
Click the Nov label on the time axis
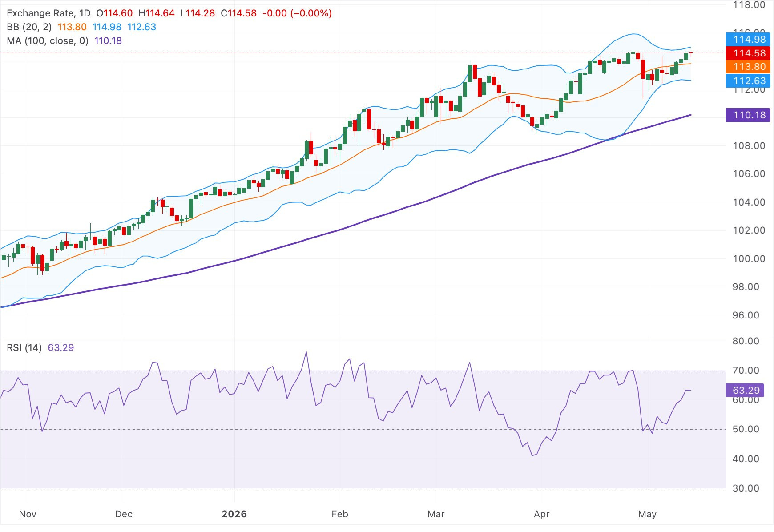pyautogui.click(x=28, y=514)
